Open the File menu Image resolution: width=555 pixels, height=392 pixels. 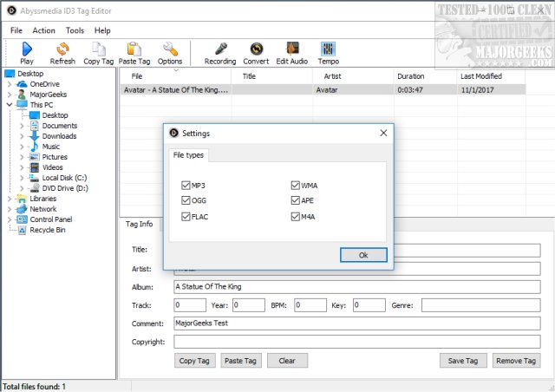point(16,30)
